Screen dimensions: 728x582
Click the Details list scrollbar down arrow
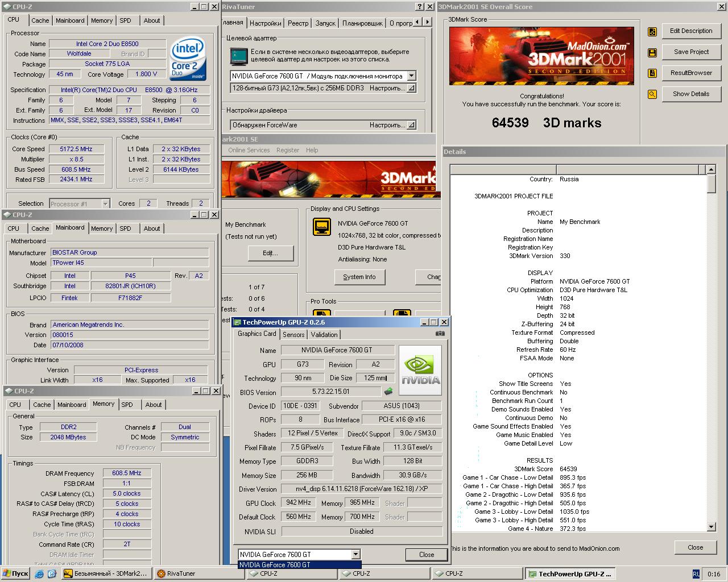click(711, 527)
